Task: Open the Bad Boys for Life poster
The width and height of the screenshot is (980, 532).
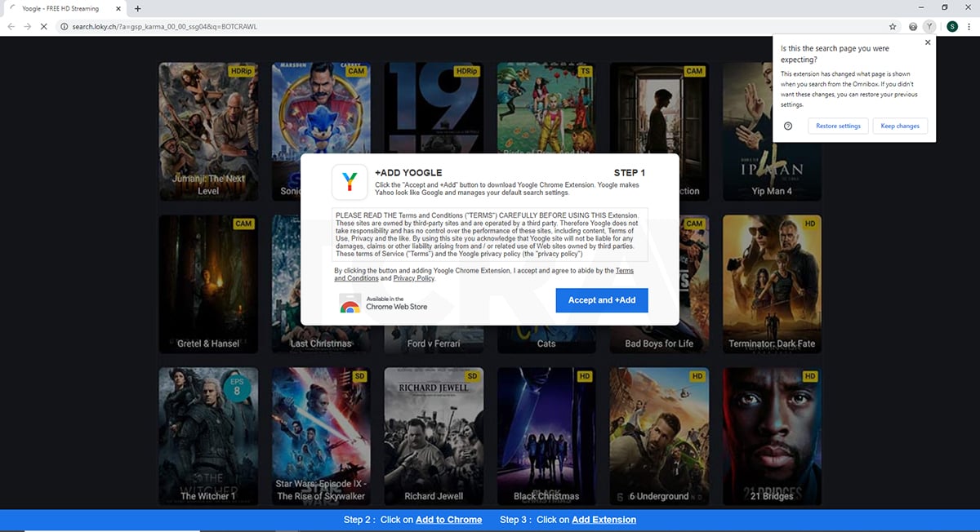Action: pos(659,339)
